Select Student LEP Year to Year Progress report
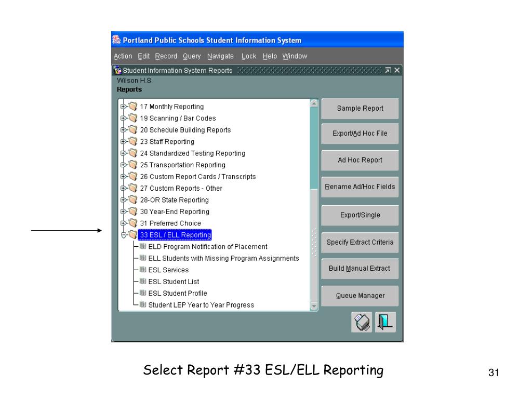 [x=201, y=305]
